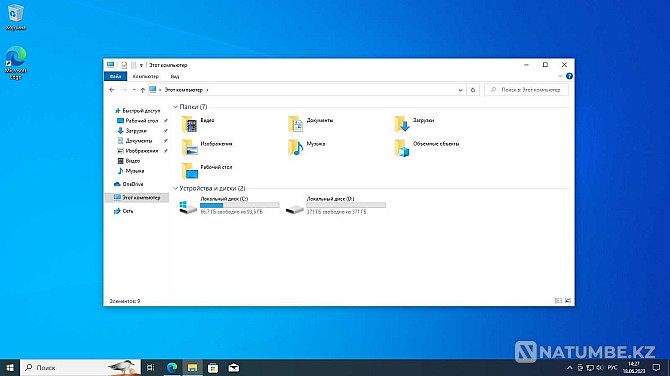The height and width of the screenshot is (376, 670).
Task: Click the D: drive usage bar
Action: point(346,206)
